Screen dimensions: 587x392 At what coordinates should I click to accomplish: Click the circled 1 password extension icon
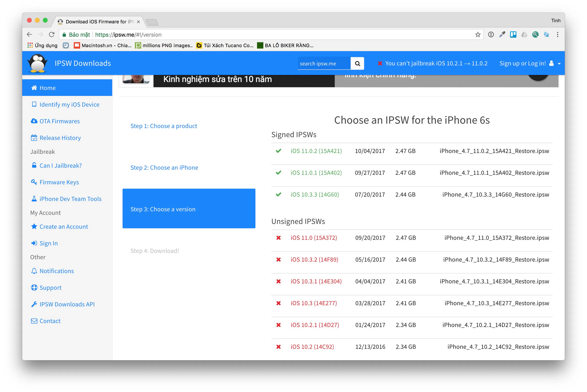491,35
